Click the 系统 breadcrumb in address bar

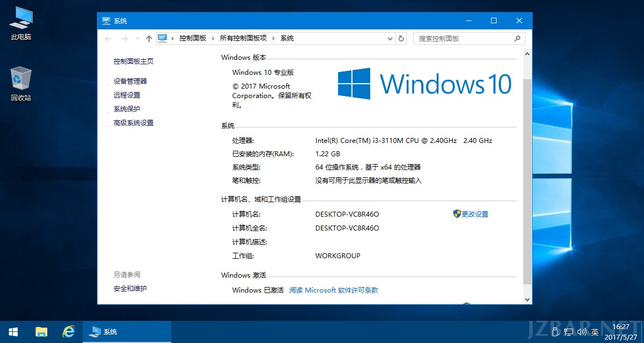pyautogui.click(x=287, y=38)
